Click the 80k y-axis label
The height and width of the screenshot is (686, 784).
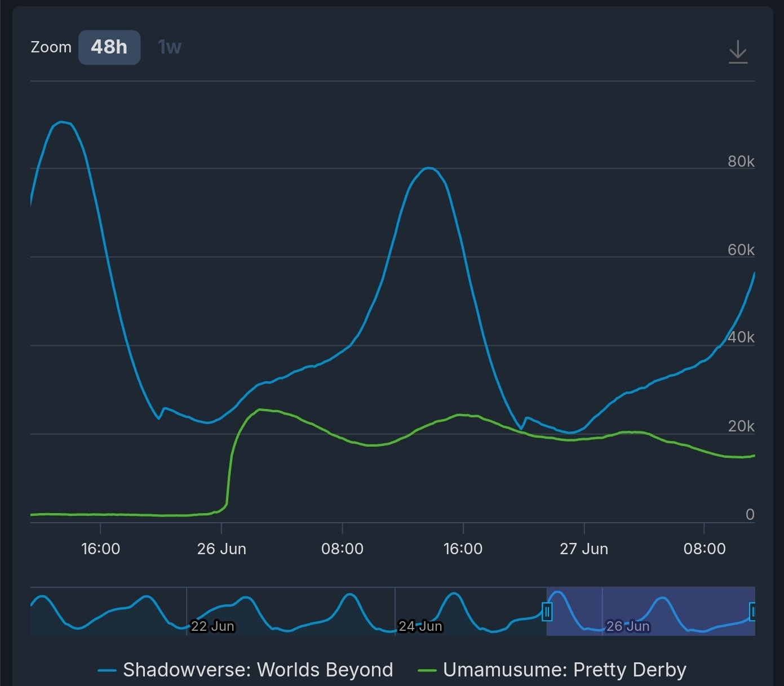741,162
